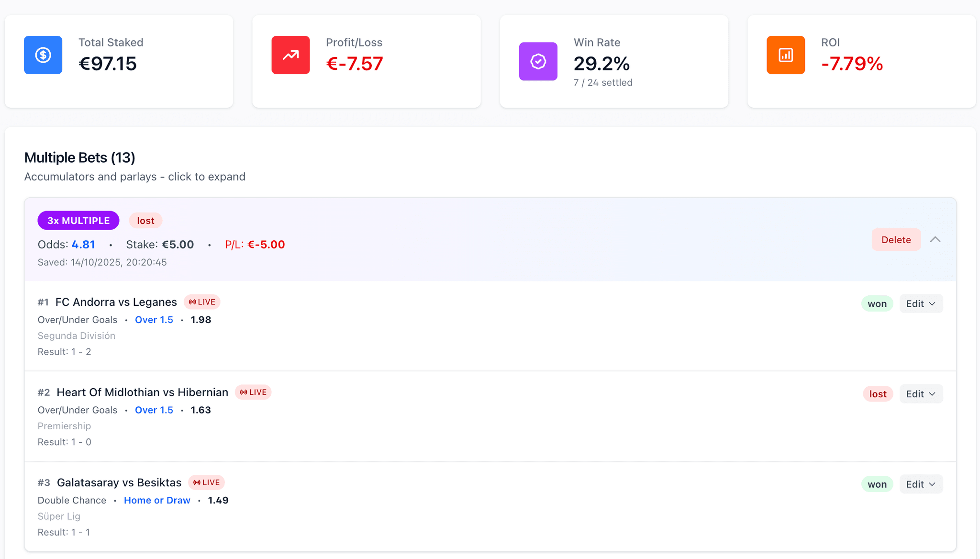The height and width of the screenshot is (559, 980).
Task: Click the won status for FC Andorra match
Action: pos(877,304)
